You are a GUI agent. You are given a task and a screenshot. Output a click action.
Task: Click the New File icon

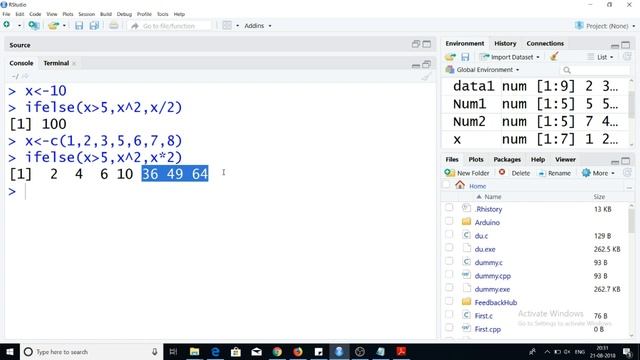pyautogui.click(x=7, y=25)
